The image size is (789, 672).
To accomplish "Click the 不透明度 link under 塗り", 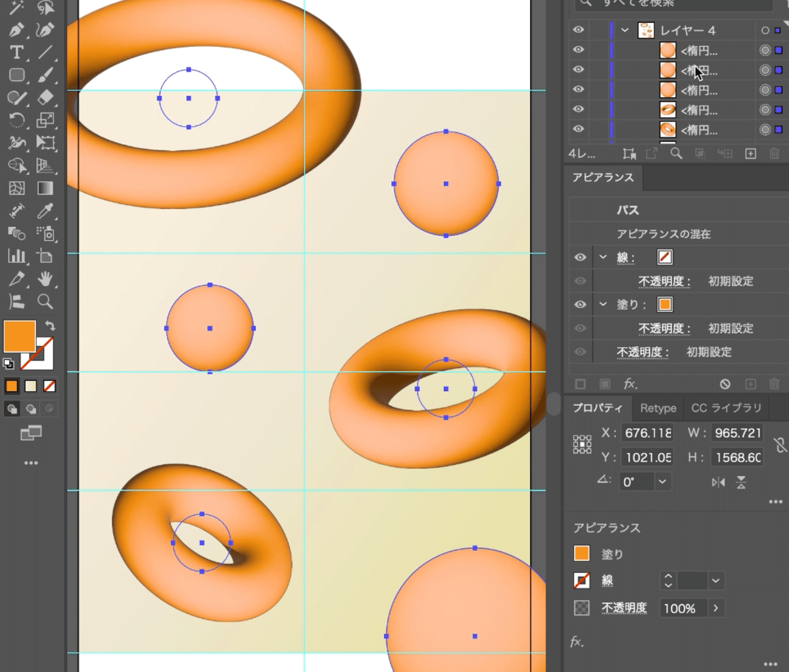I will [664, 328].
